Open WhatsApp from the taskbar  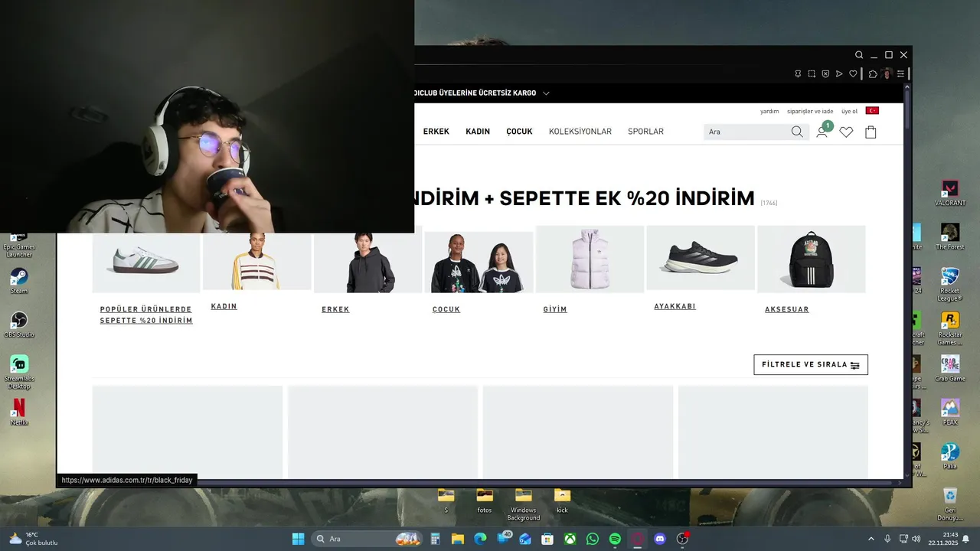[593, 539]
